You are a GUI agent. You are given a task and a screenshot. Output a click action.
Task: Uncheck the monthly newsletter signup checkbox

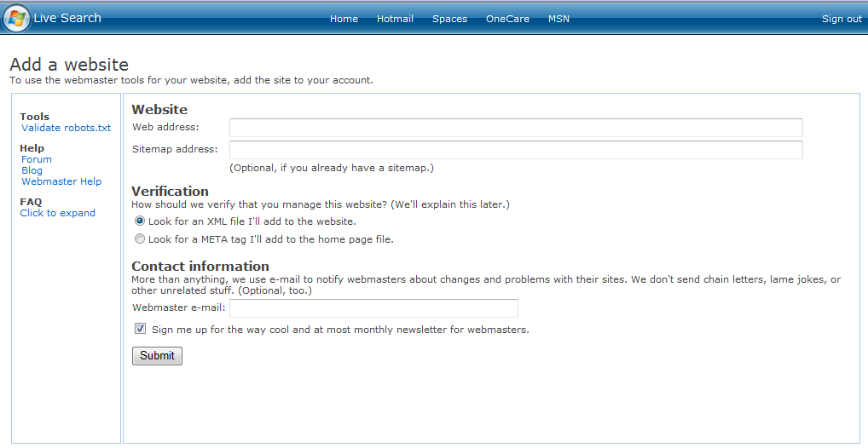point(140,329)
